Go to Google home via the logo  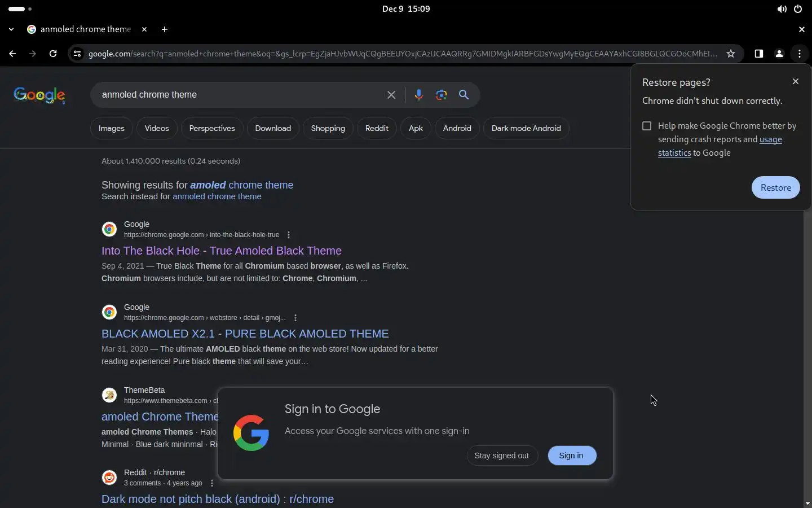[x=39, y=95]
